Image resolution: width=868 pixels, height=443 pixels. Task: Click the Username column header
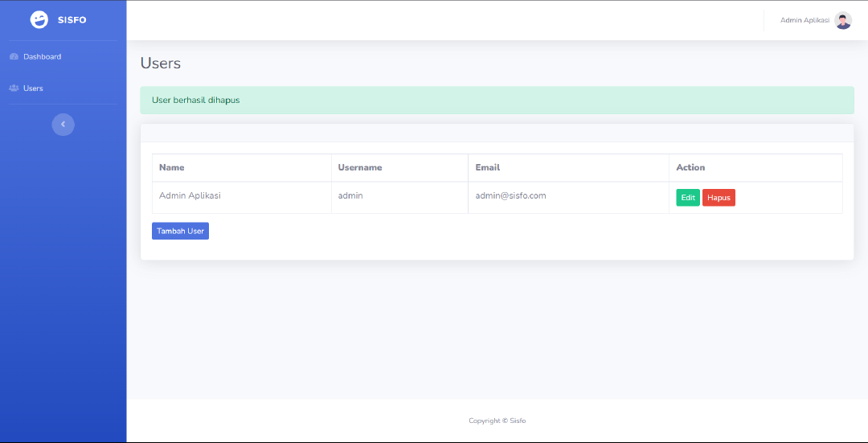click(x=359, y=168)
